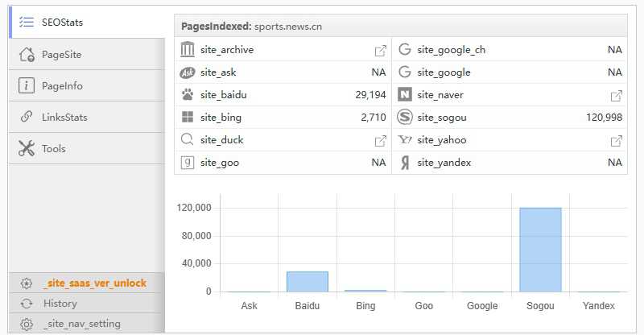
Task: Click the PageSite house icon
Action: click(27, 54)
